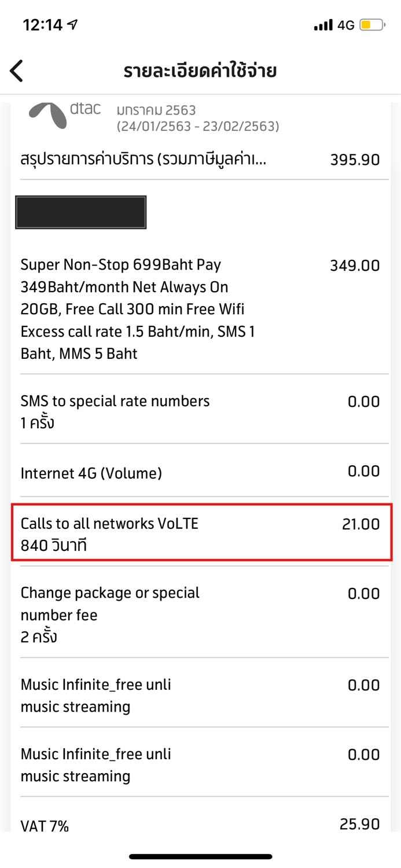
Task: Open the Internet 4G (Volume) item
Action: [x=200, y=473]
